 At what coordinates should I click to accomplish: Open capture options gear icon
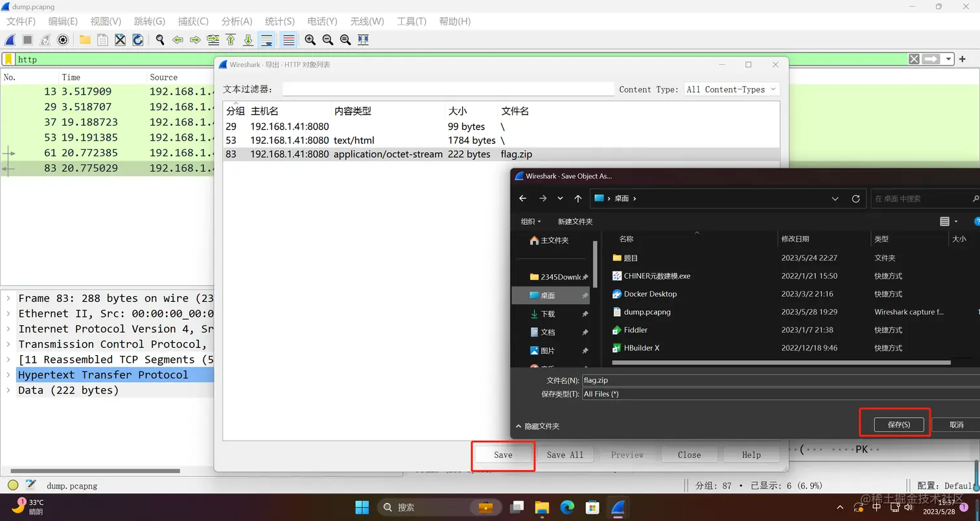(63, 40)
